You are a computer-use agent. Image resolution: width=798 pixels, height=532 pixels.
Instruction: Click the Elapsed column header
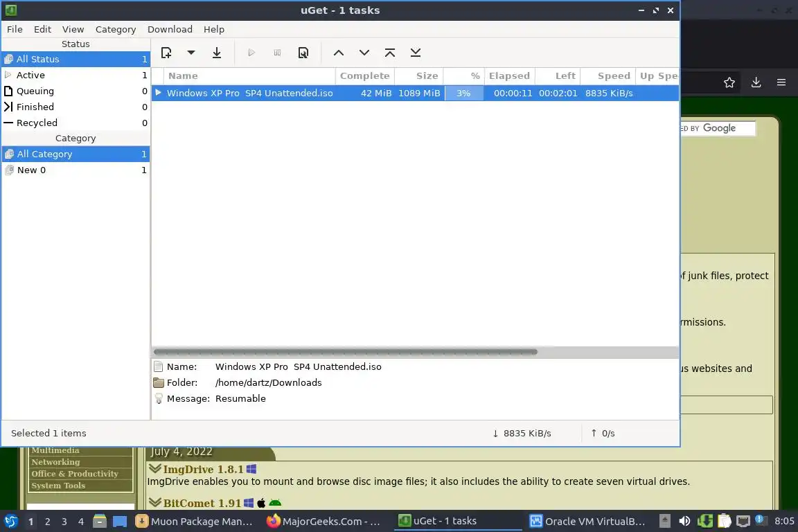pyautogui.click(x=509, y=76)
